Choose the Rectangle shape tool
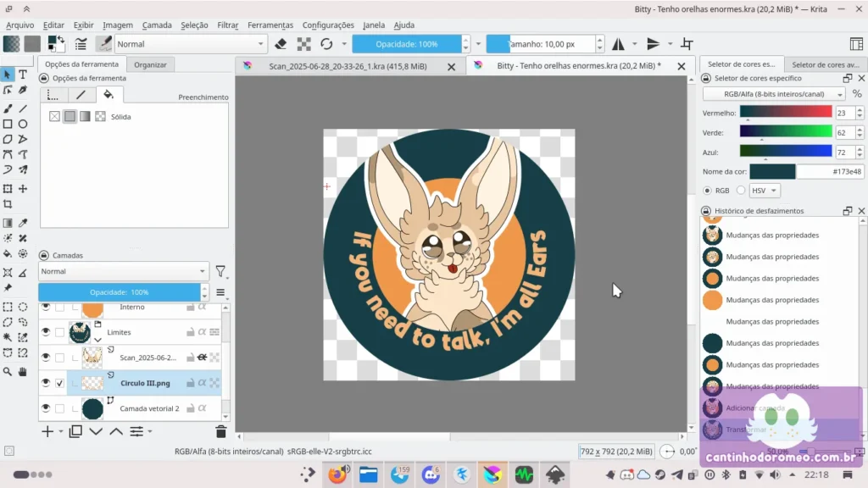 click(8, 124)
